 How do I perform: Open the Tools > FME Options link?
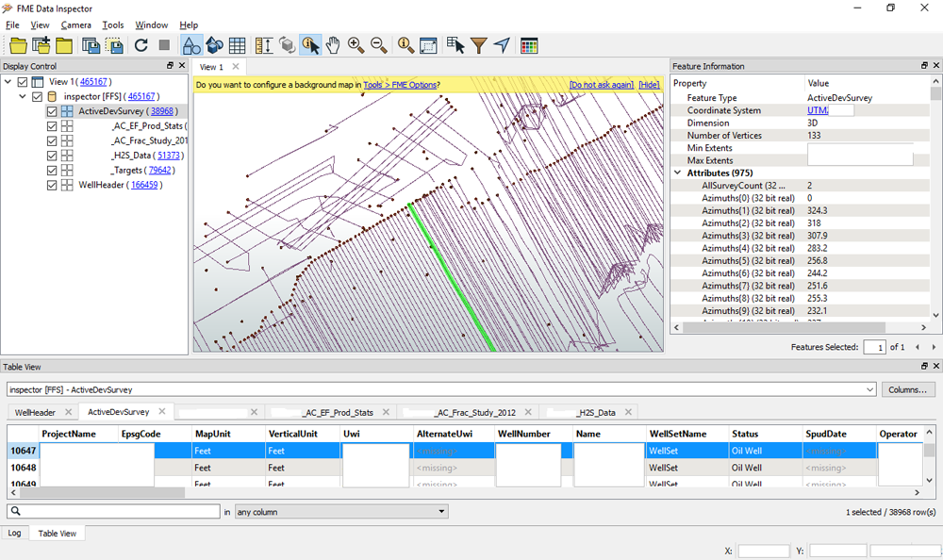click(x=400, y=85)
